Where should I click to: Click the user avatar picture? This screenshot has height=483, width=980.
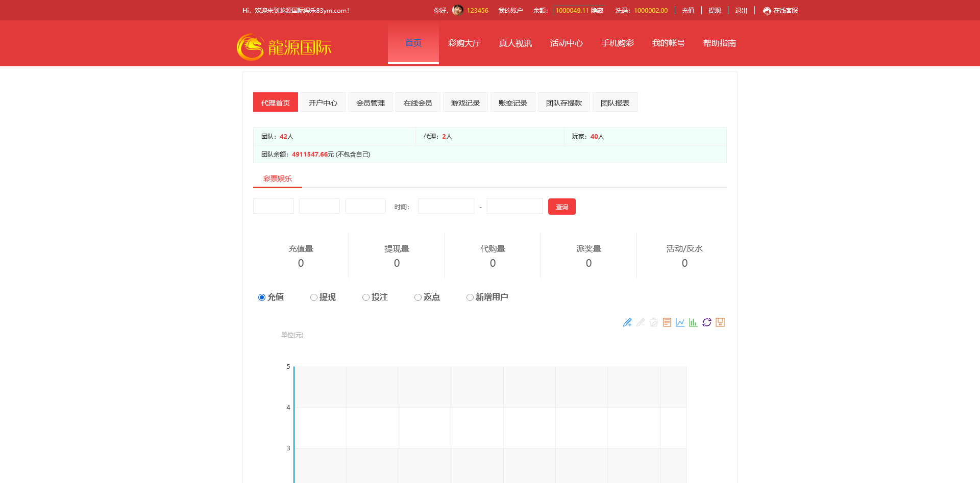tap(458, 10)
